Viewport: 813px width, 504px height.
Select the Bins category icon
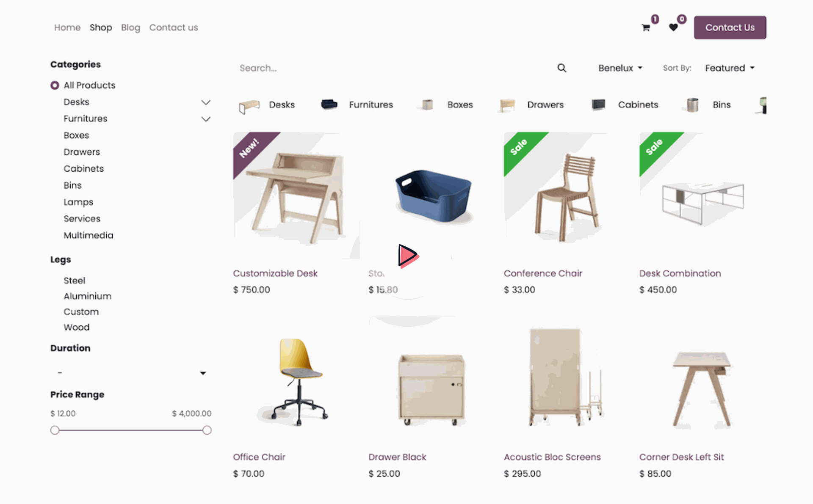pos(692,105)
